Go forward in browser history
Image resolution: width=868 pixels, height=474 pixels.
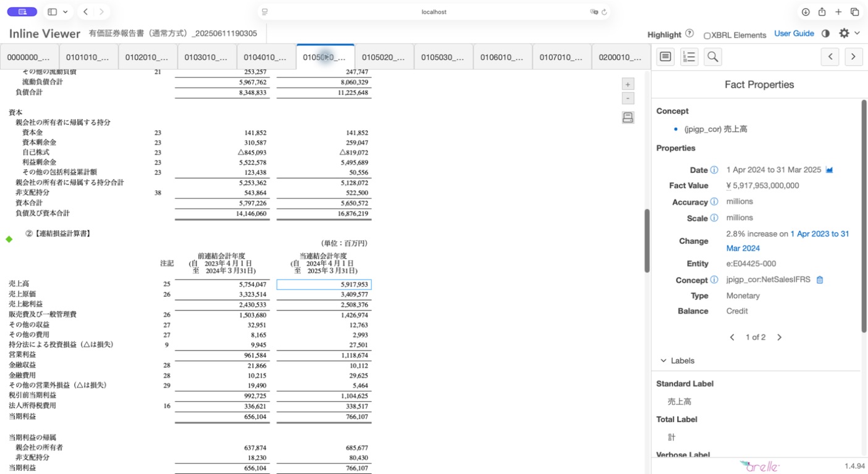tap(101, 12)
